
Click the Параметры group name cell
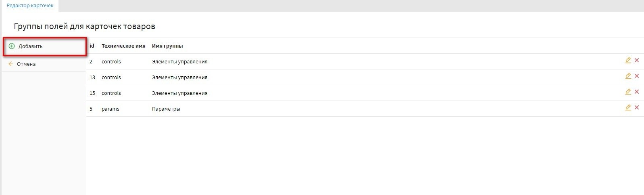tap(166, 109)
